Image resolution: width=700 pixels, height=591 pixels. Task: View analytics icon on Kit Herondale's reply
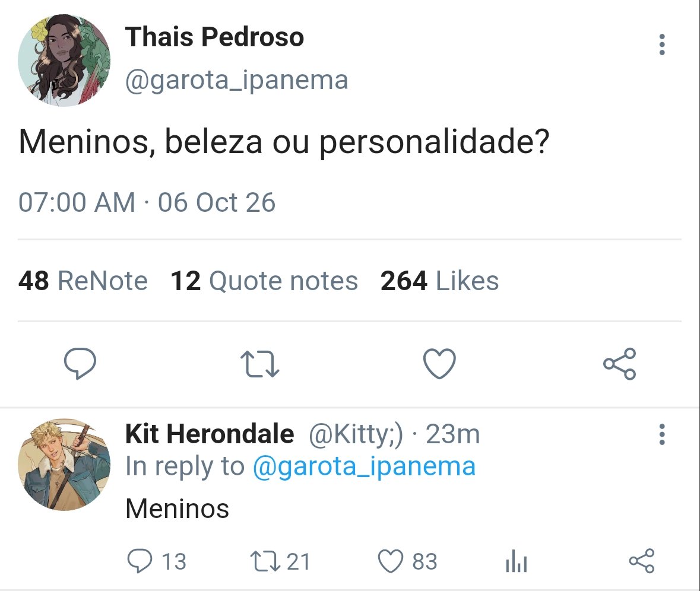[517, 561]
